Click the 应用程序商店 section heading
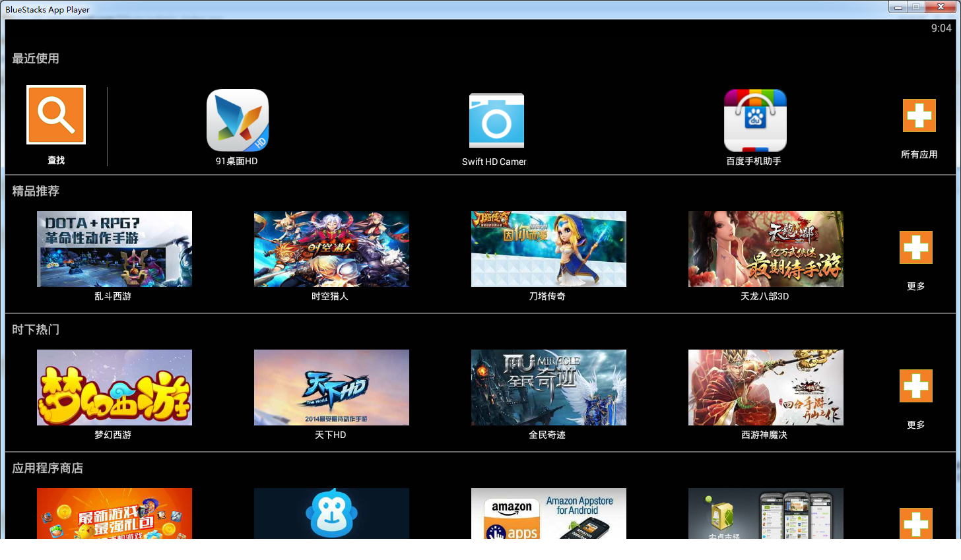961x560 pixels. [x=48, y=468]
